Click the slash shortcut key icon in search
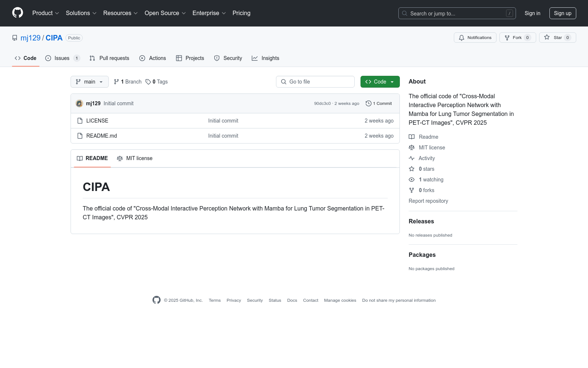 [x=509, y=13]
